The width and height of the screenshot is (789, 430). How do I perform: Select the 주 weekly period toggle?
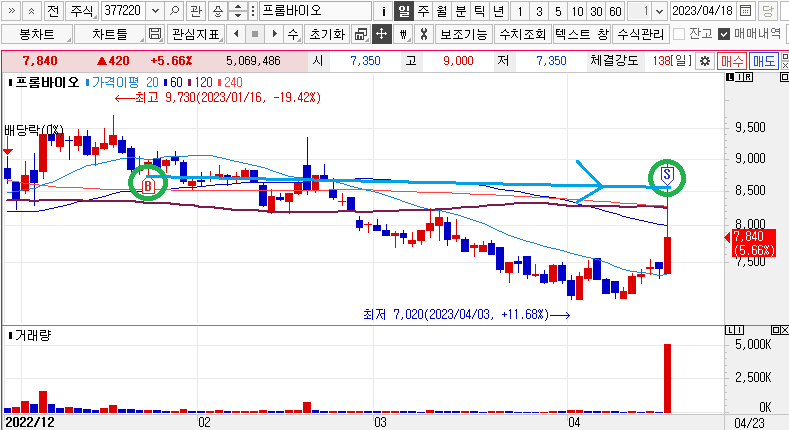point(423,11)
